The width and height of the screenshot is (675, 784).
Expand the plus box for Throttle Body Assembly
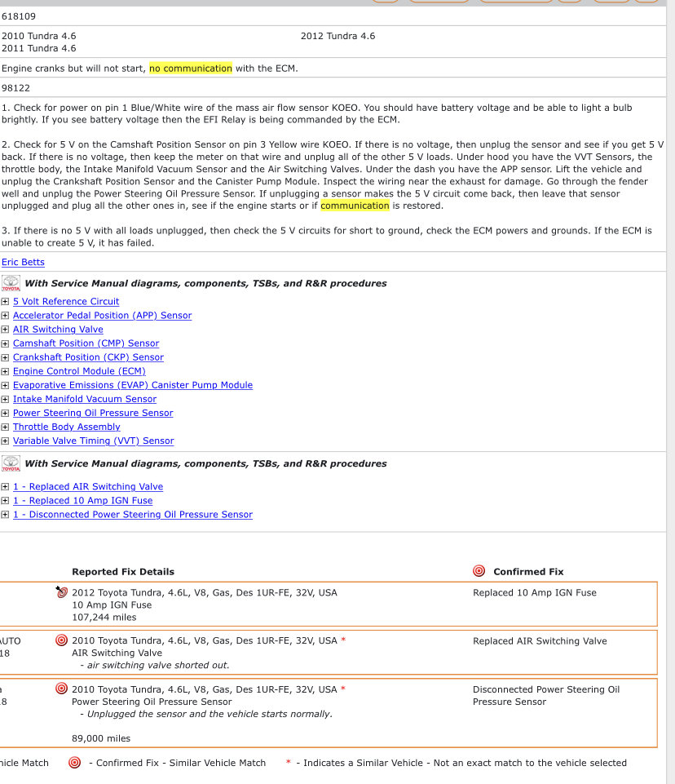tap(5, 427)
